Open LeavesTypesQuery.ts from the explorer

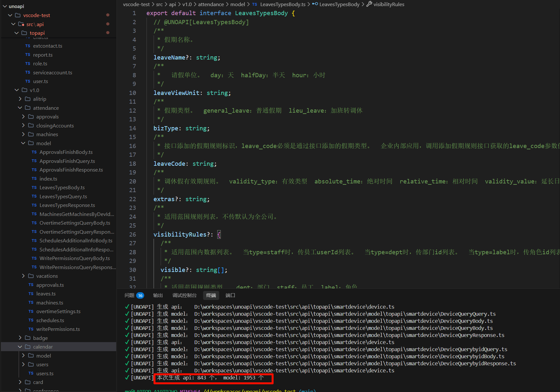(x=63, y=196)
